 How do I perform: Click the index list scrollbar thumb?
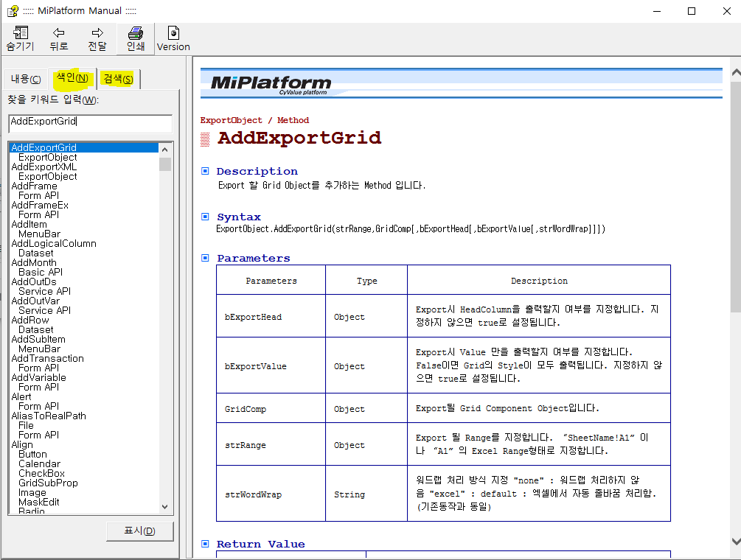tap(165, 164)
